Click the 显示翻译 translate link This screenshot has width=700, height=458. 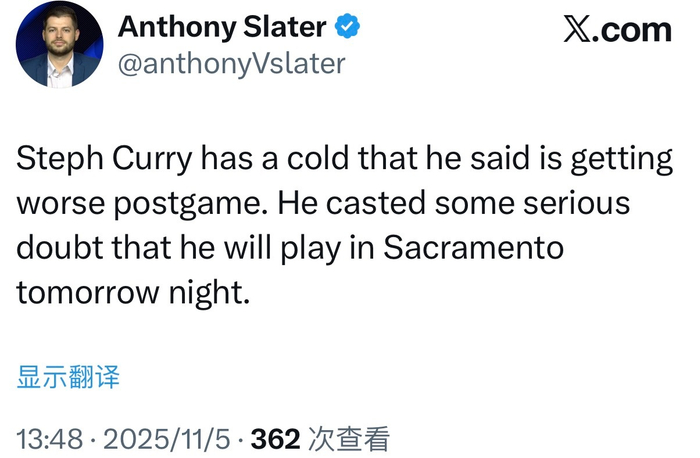click(68, 377)
